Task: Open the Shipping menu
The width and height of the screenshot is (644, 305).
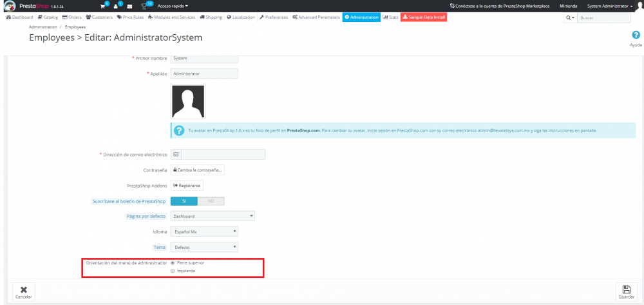Action: (211, 17)
